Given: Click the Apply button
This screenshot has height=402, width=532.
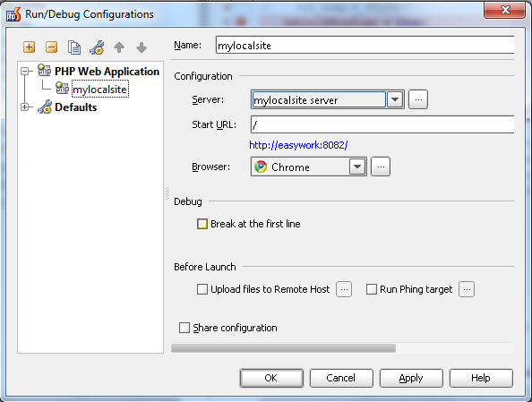Looking at the screenshot, I should (x=411, y=378).
